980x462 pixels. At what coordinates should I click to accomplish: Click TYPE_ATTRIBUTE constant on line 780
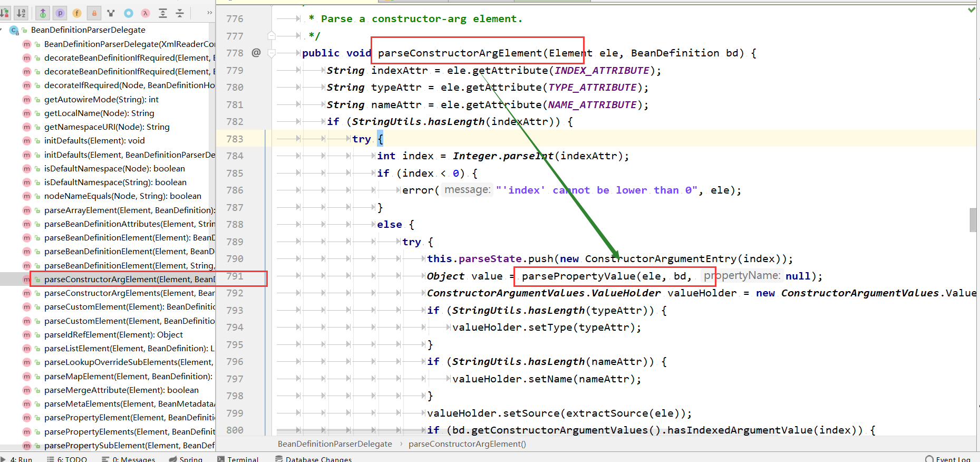coord(592,87)
